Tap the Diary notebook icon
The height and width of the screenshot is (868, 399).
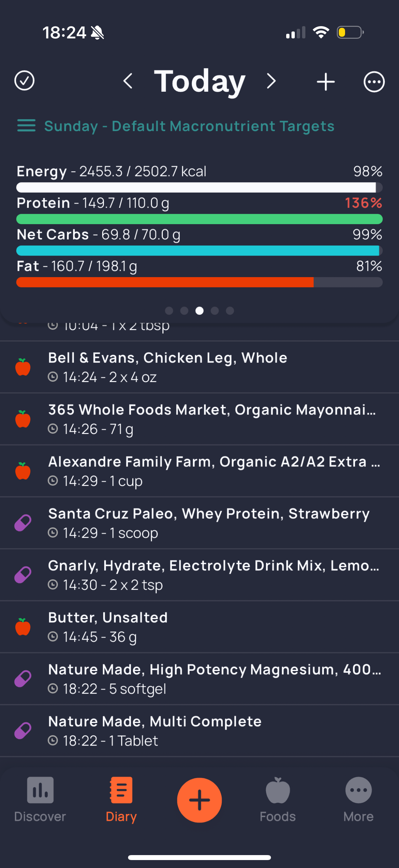[x=121, y=790]
